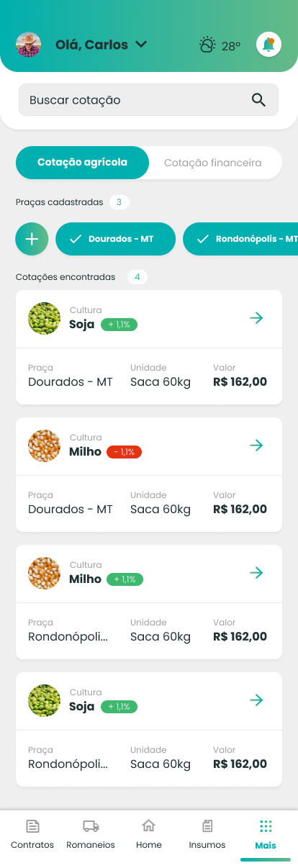Tap Carlos profile avatar photo
298x868 pixels.
pos(29,45)
